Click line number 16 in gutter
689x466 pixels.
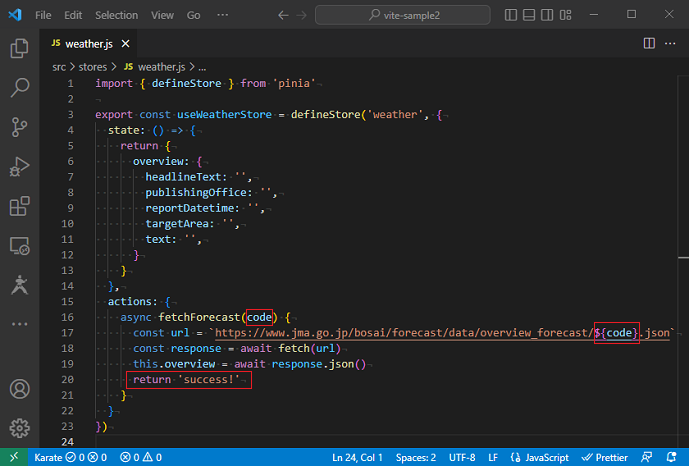(67, 317)
